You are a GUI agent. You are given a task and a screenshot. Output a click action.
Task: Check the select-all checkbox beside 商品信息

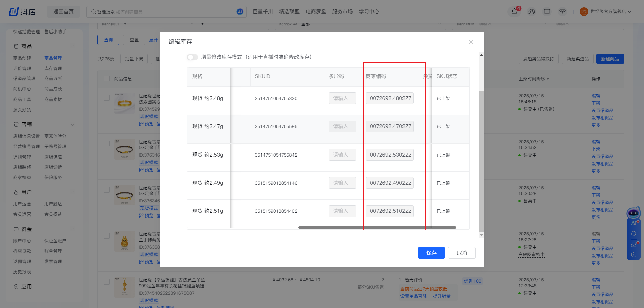(x=107, y=79)
